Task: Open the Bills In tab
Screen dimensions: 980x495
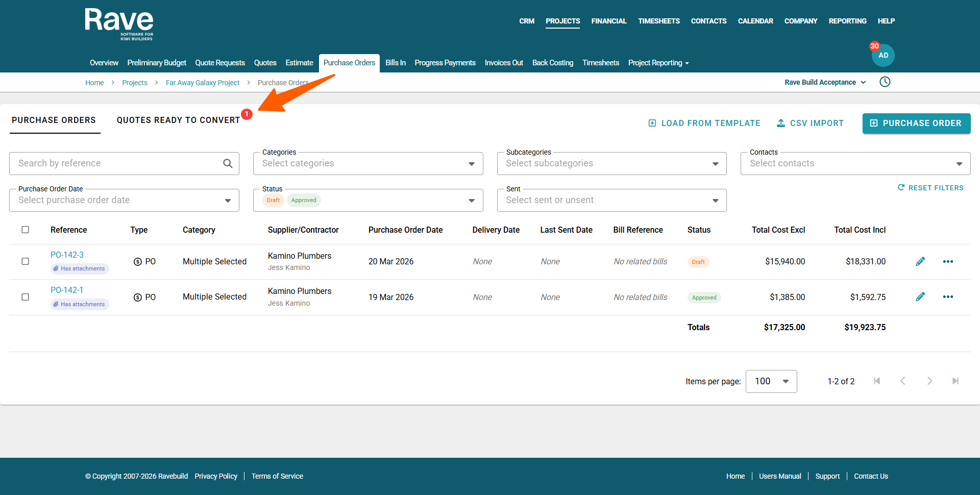Action: [x=395, y=63]
